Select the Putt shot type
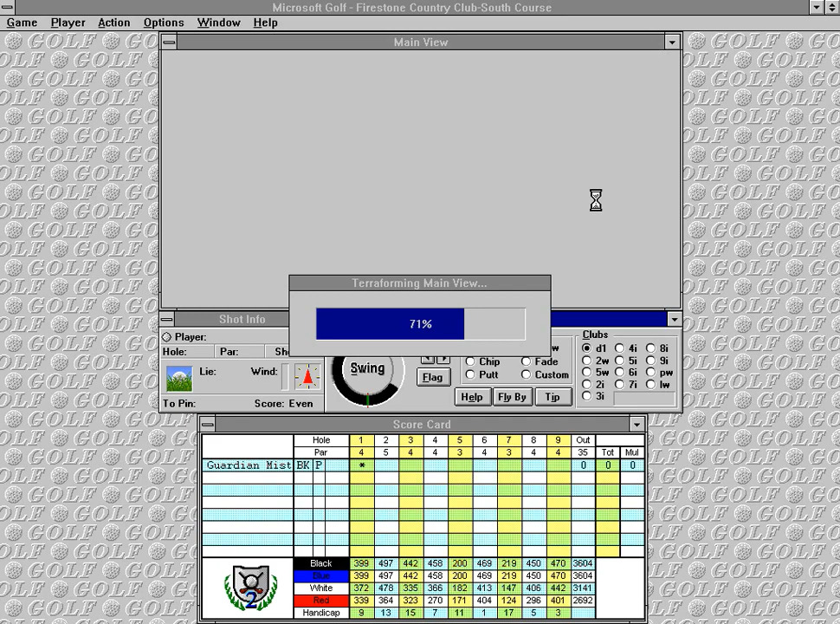Image resolution: width=840 pixels, height=624 pixels. click(469, 374)
